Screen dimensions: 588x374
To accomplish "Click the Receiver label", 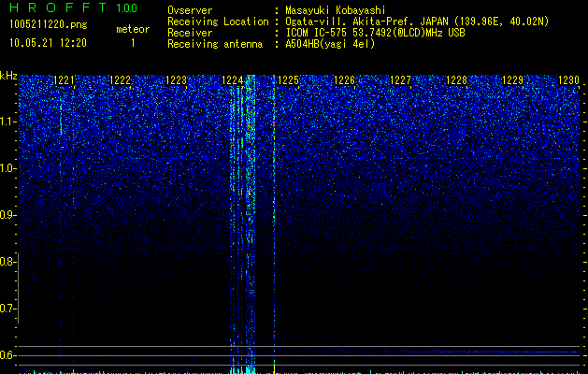I will [x=190, y=33].
